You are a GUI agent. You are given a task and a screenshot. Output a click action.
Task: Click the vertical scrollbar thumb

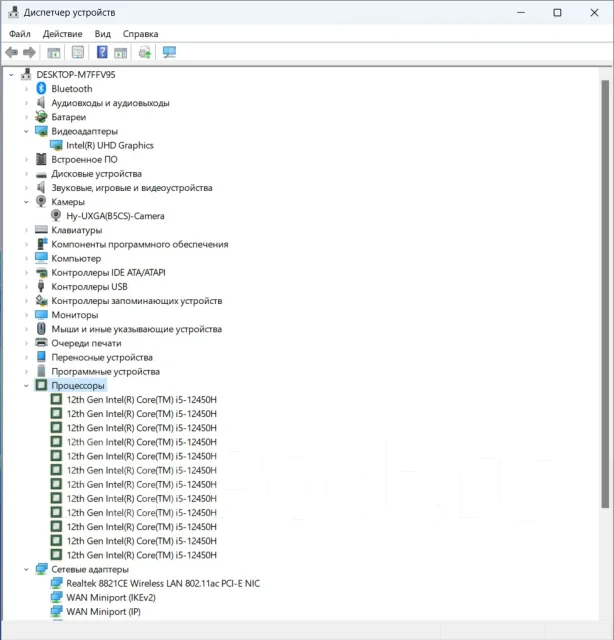[605, 294]
